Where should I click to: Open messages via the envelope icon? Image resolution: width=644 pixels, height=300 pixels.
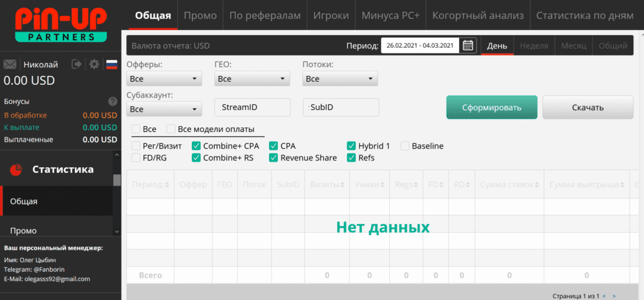pyautogui.click(x=10, y=65)
